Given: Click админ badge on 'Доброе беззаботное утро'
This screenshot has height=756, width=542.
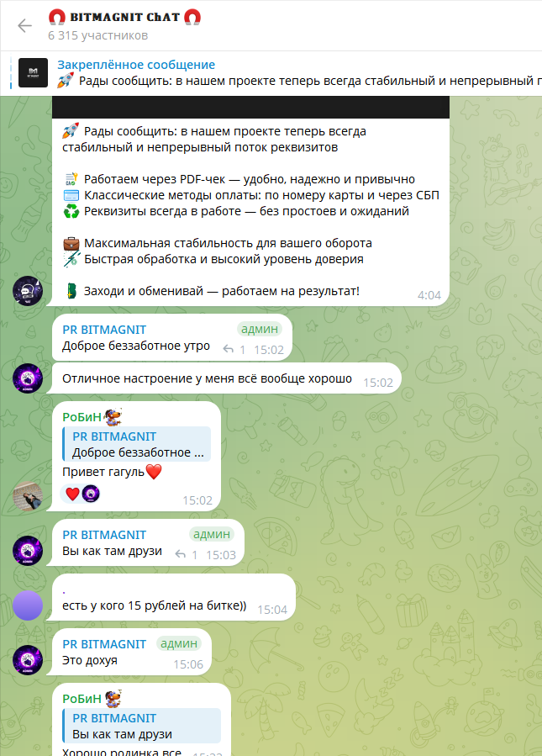Looking at the screenshot, I should [x=260, y=329].
